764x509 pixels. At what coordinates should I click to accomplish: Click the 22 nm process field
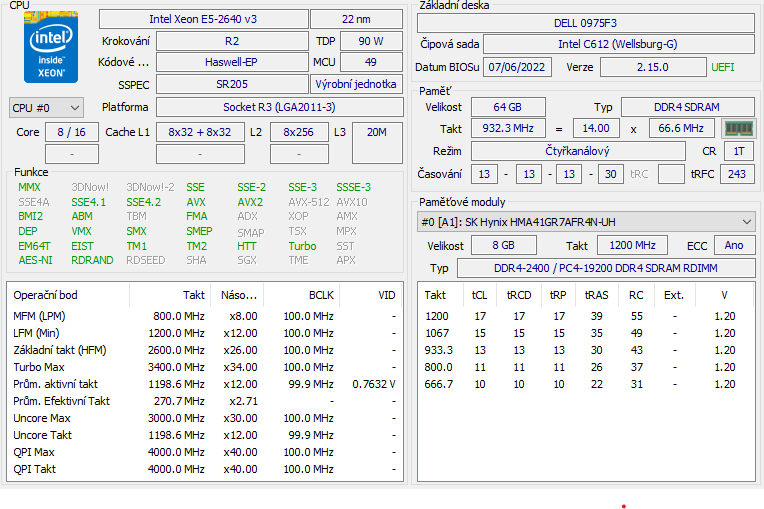(356, 19)
